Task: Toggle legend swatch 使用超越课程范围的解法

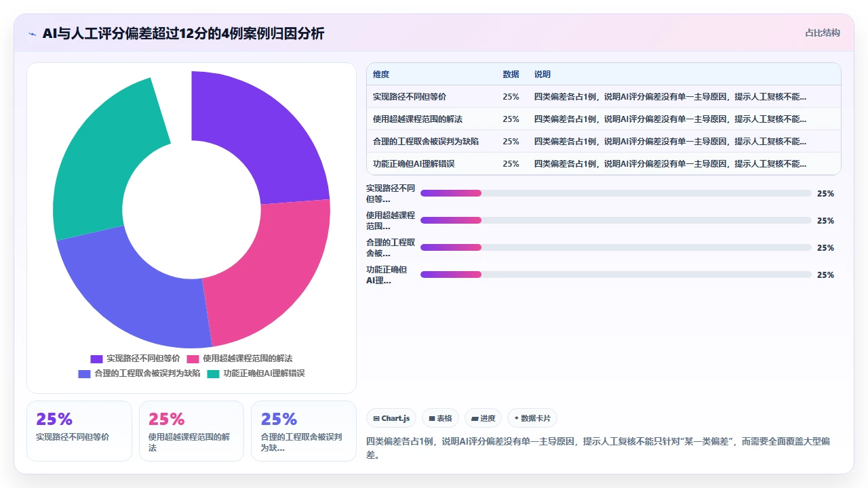Action: click(193, 359)
